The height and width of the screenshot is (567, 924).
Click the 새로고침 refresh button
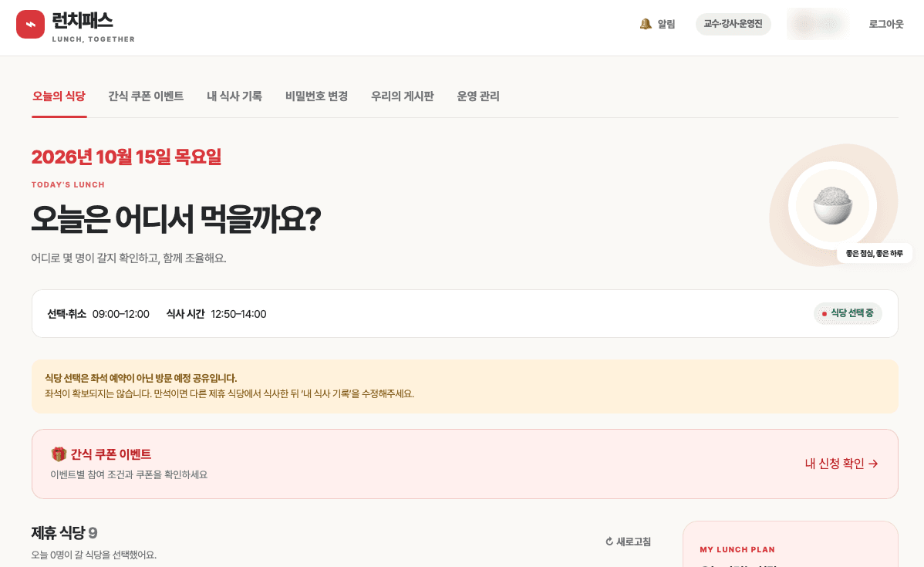(628, 541)
